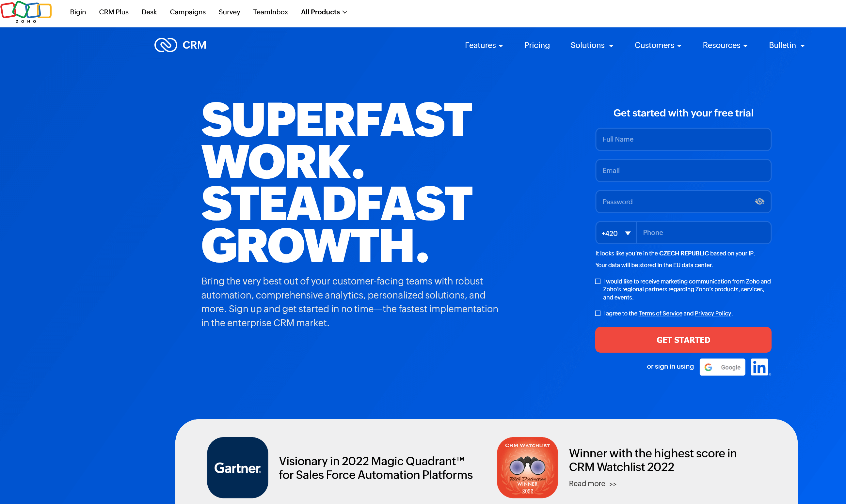Expand the Resources dropdown
This screenshot has height=504, width=846.
pyautogui.click(x=724, y=45)
